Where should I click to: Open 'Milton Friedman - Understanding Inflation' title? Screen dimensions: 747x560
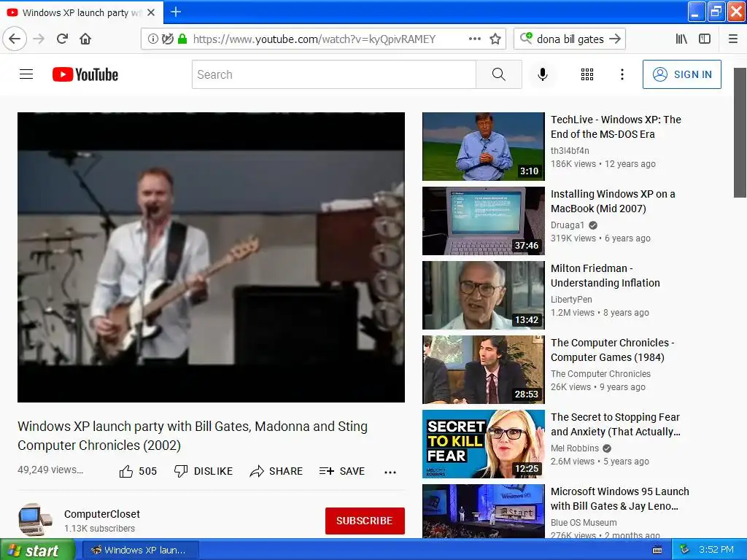[605, 275]
